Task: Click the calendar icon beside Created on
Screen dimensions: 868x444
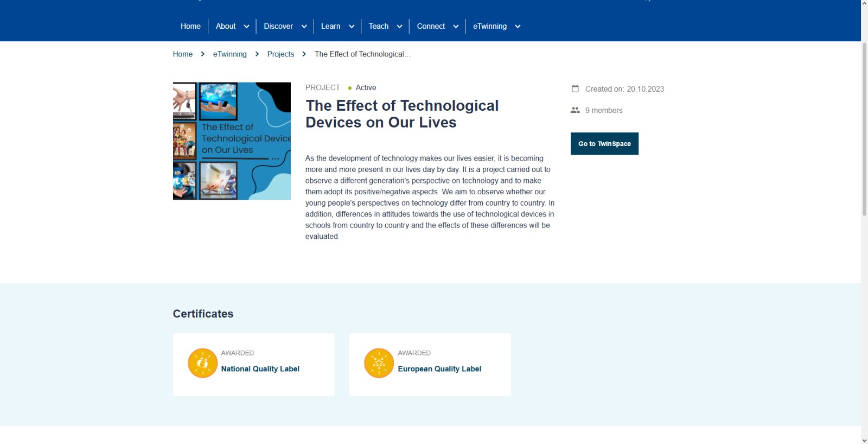Action: [x=575, y=88]
